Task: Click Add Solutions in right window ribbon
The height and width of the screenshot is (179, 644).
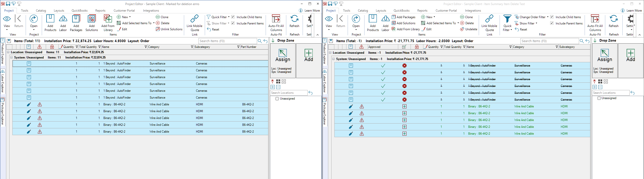Action: [x=404, y=23]
